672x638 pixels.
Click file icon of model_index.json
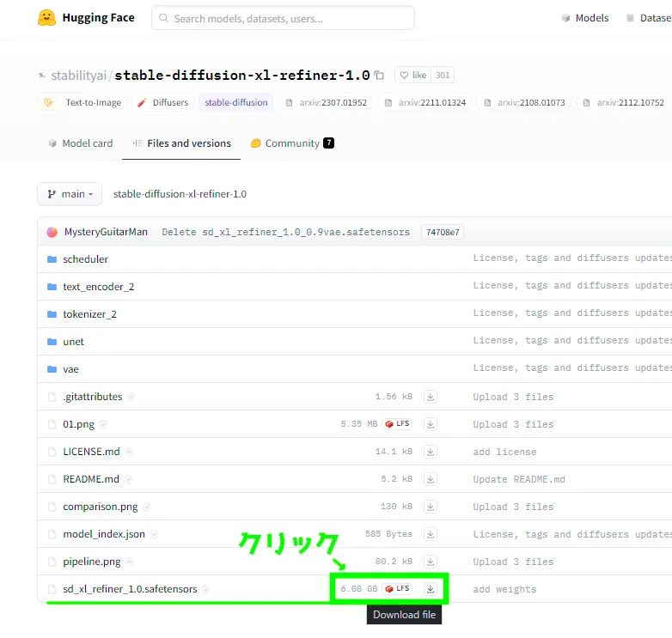(x=52, y=534)
